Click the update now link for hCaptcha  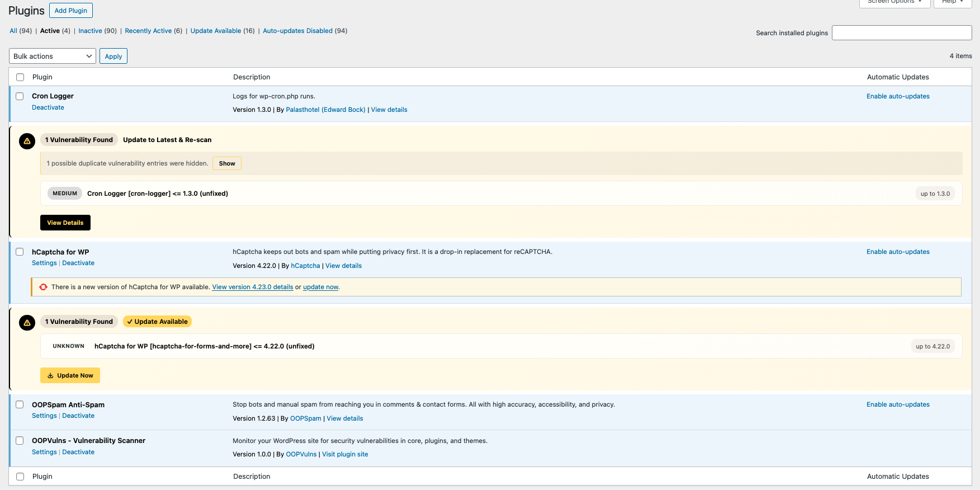click(321, 287)
